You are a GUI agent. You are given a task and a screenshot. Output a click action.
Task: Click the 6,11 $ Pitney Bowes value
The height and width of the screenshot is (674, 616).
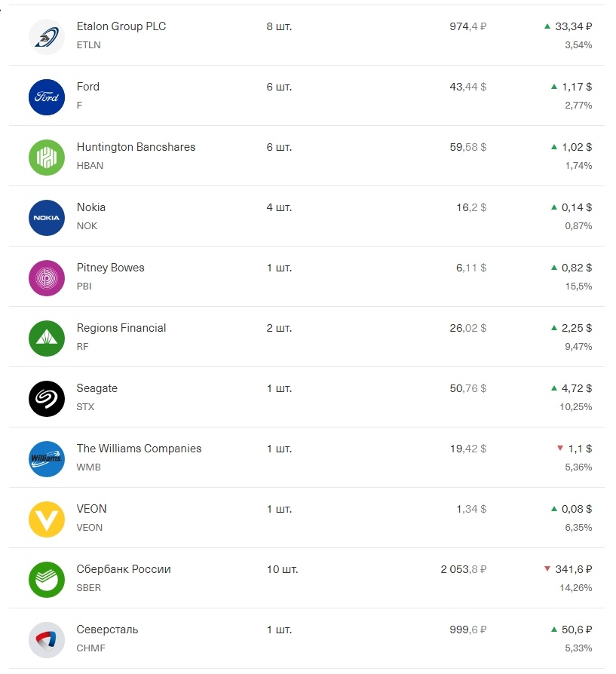click(x=471, y=268)
